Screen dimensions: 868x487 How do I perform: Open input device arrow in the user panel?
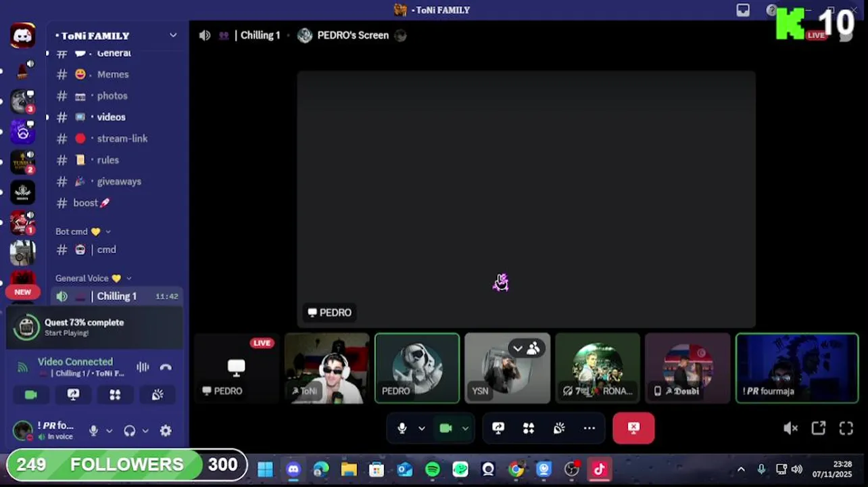109,431
